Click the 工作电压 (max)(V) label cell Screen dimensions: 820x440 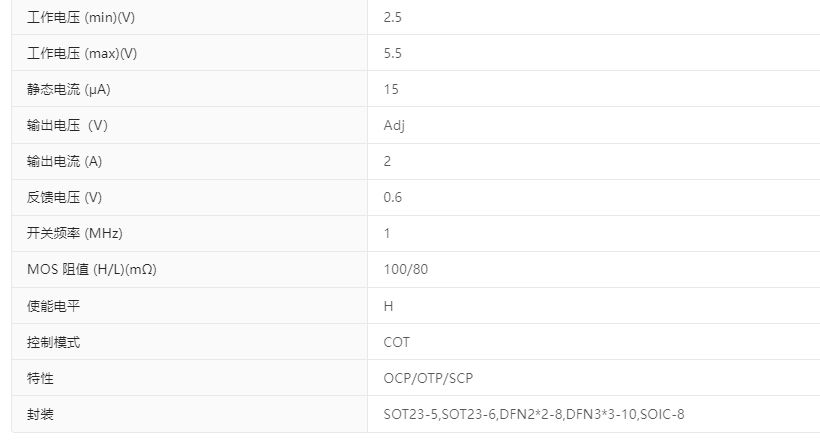(x=82, y=53)
